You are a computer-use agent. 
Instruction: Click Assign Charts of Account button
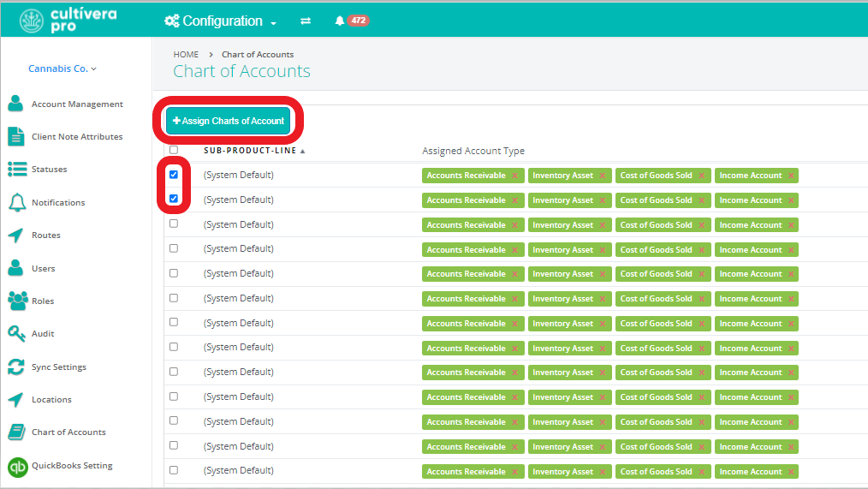pos(228,121)
